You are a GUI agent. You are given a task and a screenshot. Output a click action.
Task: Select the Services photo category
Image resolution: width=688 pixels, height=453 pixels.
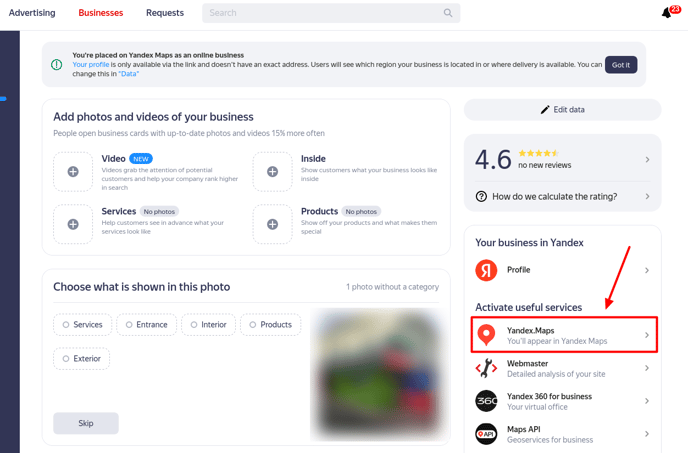82,325
